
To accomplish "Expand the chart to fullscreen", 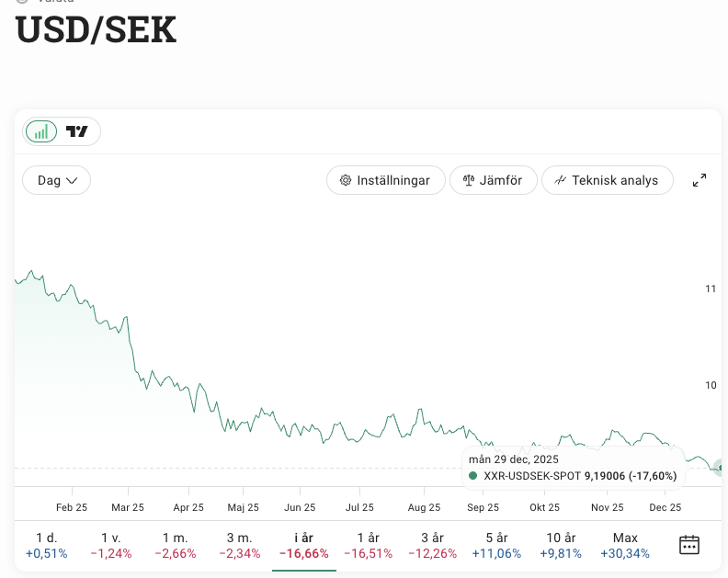I will pos(700,180).
